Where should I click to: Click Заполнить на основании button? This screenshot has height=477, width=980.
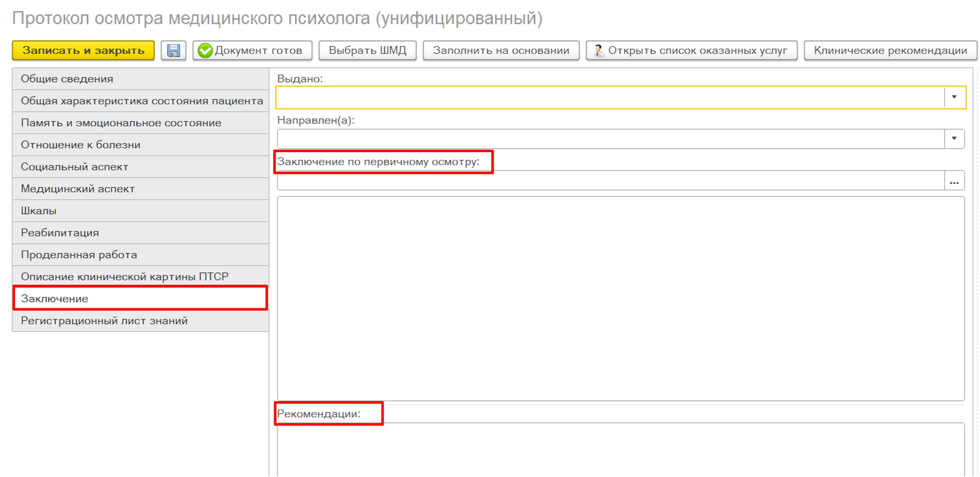501,51
